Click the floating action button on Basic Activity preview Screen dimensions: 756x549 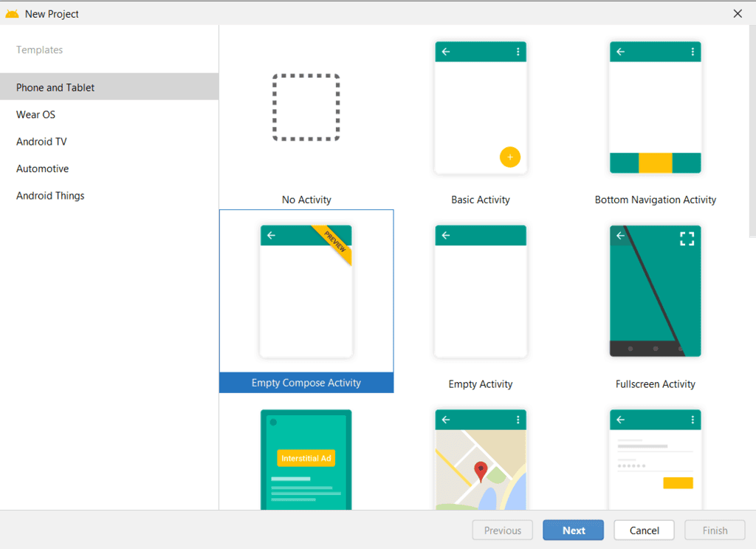510,157
